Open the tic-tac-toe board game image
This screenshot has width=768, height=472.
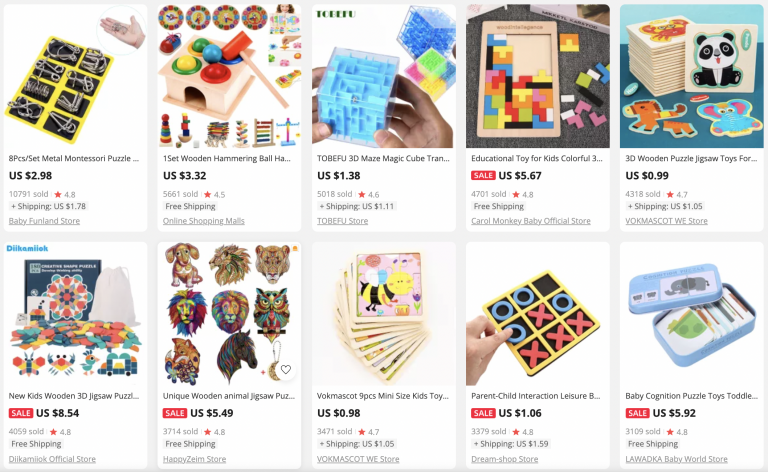538,314
